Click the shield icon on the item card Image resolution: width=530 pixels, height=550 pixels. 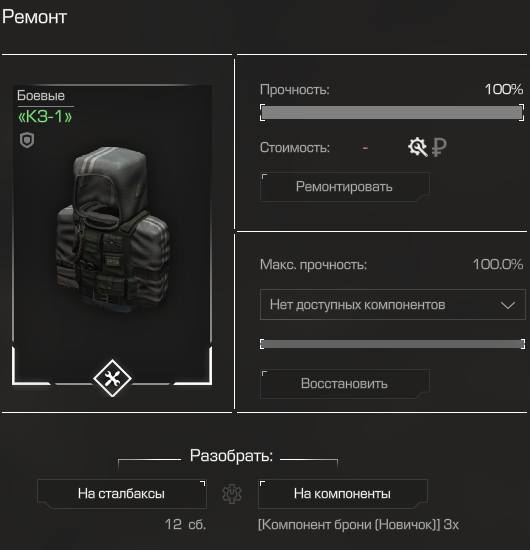point(27,140)
